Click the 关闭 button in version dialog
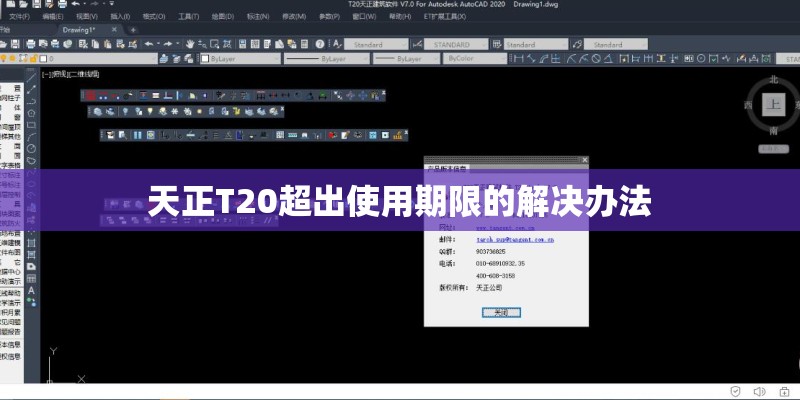 click(501, 312)
